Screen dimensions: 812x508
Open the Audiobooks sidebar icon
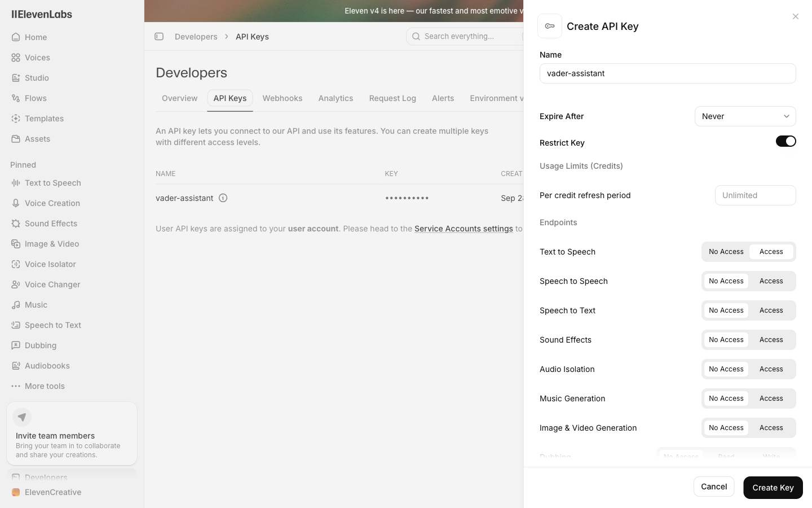point(16,366)
